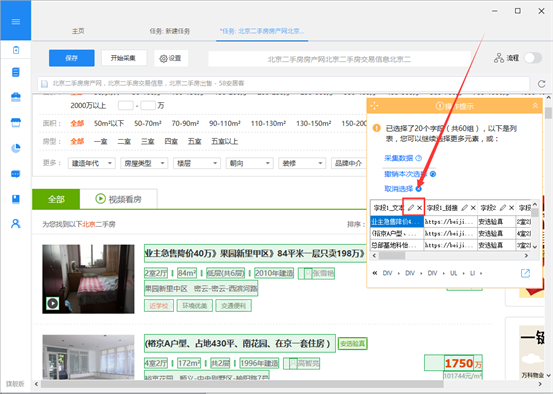Image resolution: width=553 pixels, height=394 pixels.
Task: Delete the 字段1_文本 column with its X
Action: click(419, 208)
